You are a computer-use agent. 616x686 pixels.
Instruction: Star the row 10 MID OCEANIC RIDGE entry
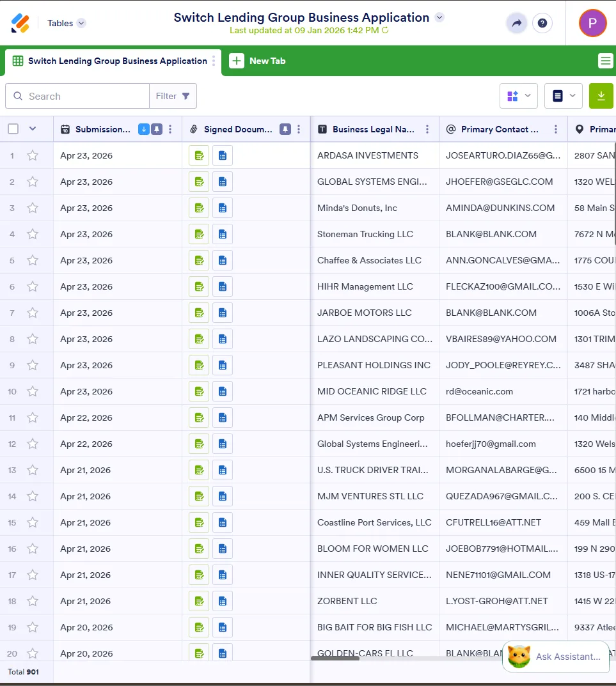click(33, 391)
